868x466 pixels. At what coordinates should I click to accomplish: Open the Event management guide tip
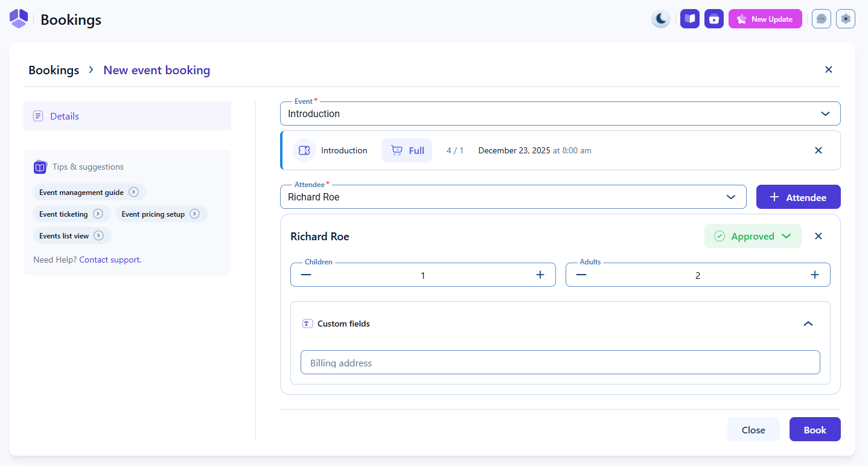(89, 193)
